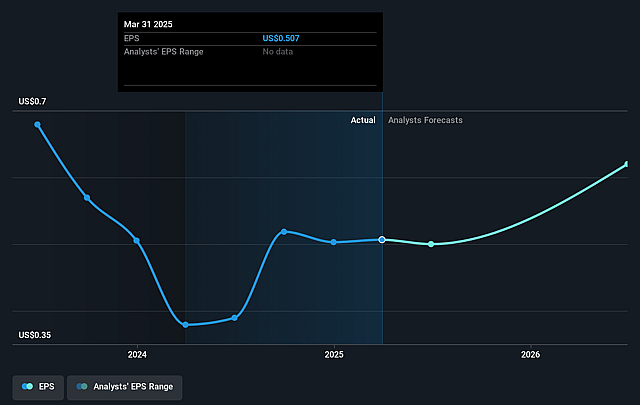The height and width of the screenshot is (405, 640).
Task: Click the EPS point just right of the lowest point
Action: (x=234, y=318)
